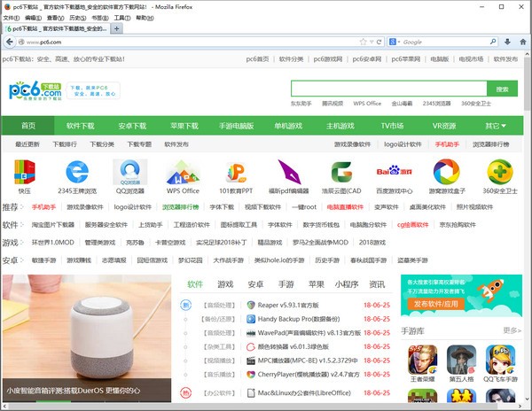Click the 王者荣耀 game icon
This screenshot has height=411, width=532.
point(422,362)
